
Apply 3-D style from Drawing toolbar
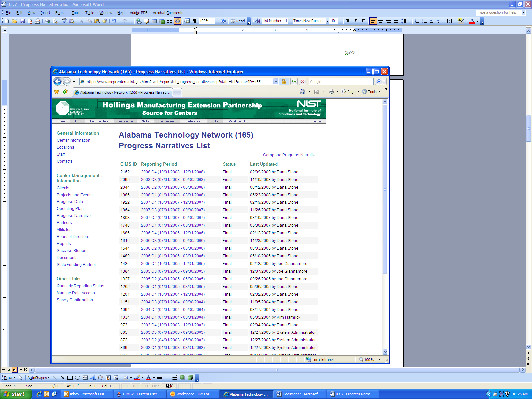(x=190, y=378)
